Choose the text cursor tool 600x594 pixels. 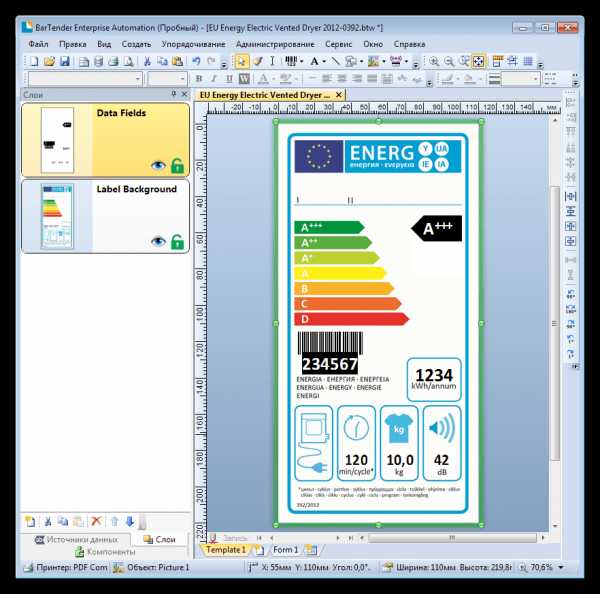point(272,61)
